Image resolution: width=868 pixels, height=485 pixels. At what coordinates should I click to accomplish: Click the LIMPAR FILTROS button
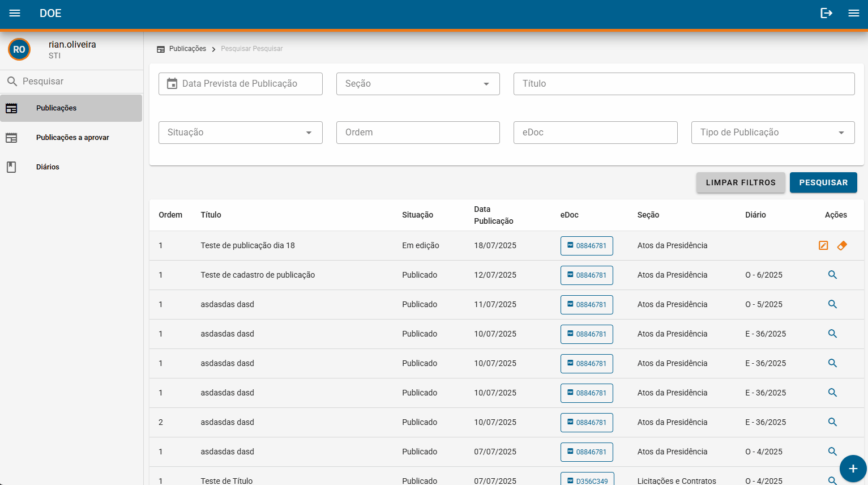tap(741, 182)
